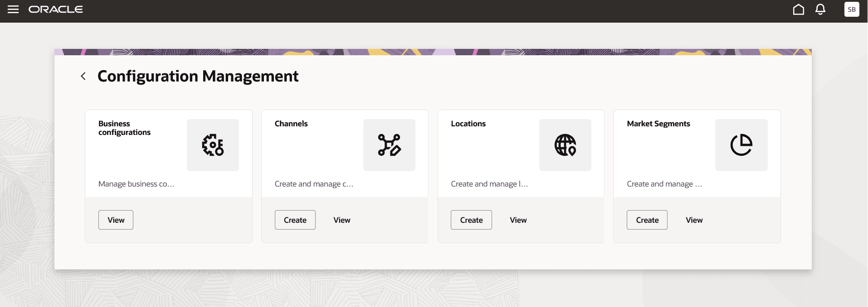Click the Business configurations gear icon
Viewport: 868px width, 307px height.
pyautogui.click(x=213, y=145)
